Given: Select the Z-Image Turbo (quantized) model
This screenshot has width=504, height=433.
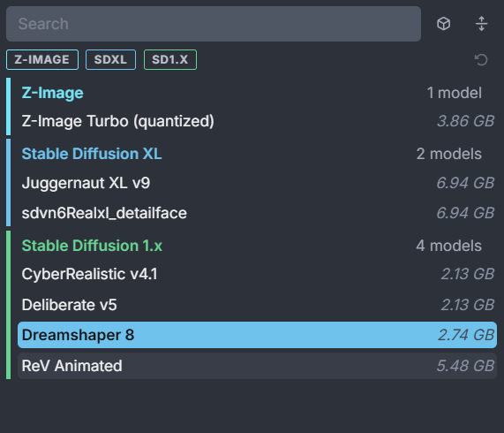Looking at the screenshot, I should coord(257,121).
